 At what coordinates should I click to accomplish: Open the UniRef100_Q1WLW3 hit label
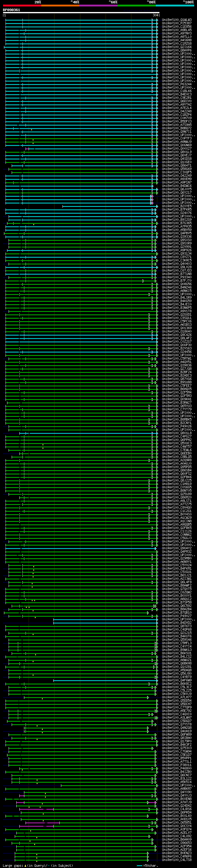pyautogui.click(x=176, y=20)
